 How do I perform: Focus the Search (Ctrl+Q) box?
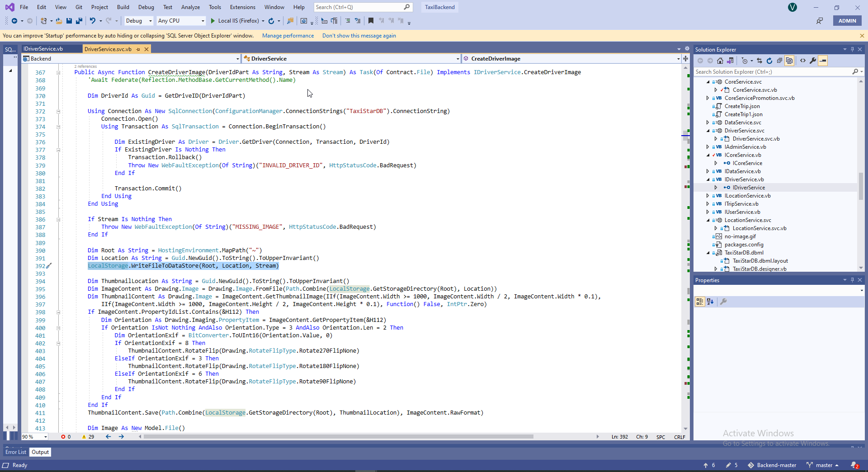pyautogui.click(x=363, y=7)
